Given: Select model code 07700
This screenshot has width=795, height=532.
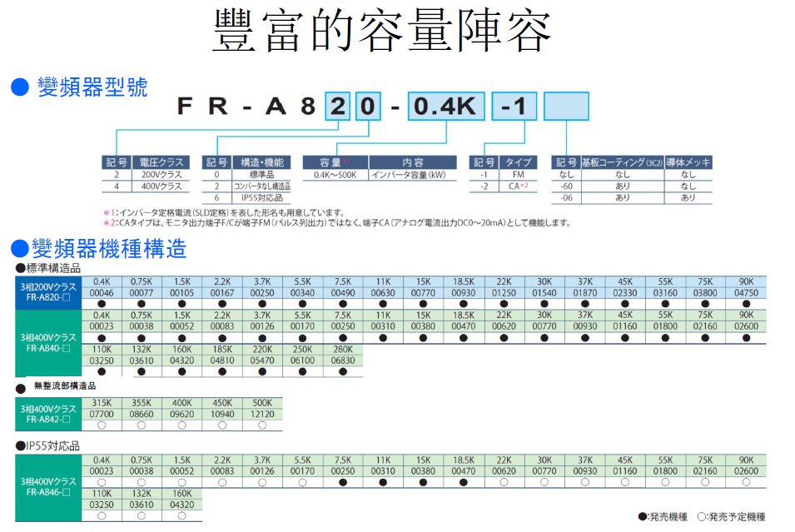Looking at the screenshot, I should click(x=102, y=415).
